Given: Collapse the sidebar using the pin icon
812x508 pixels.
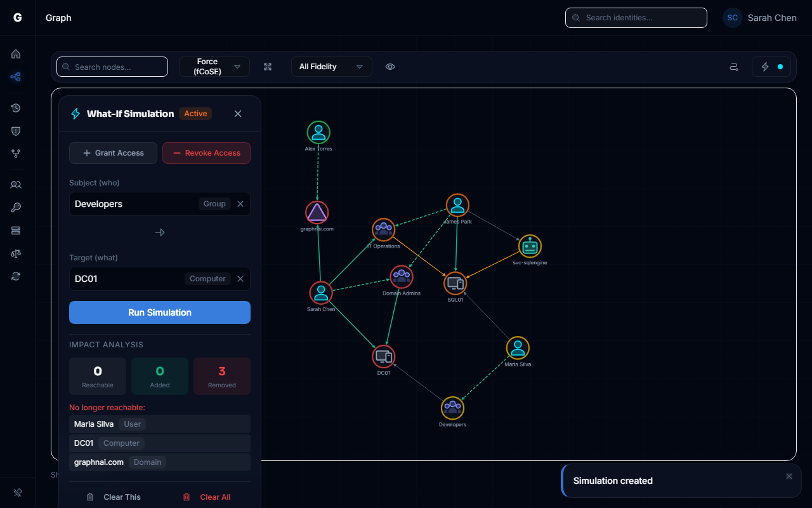Looking at the screenshot, I should 17,493.
